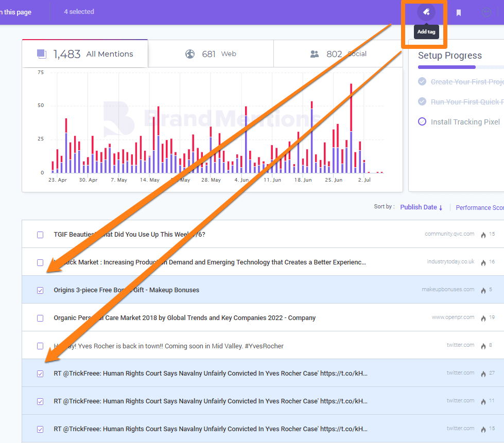Click flame icon on TGIF Beauties row
The width and height of the screenshot is (504, 443).
tap(483, 235)
